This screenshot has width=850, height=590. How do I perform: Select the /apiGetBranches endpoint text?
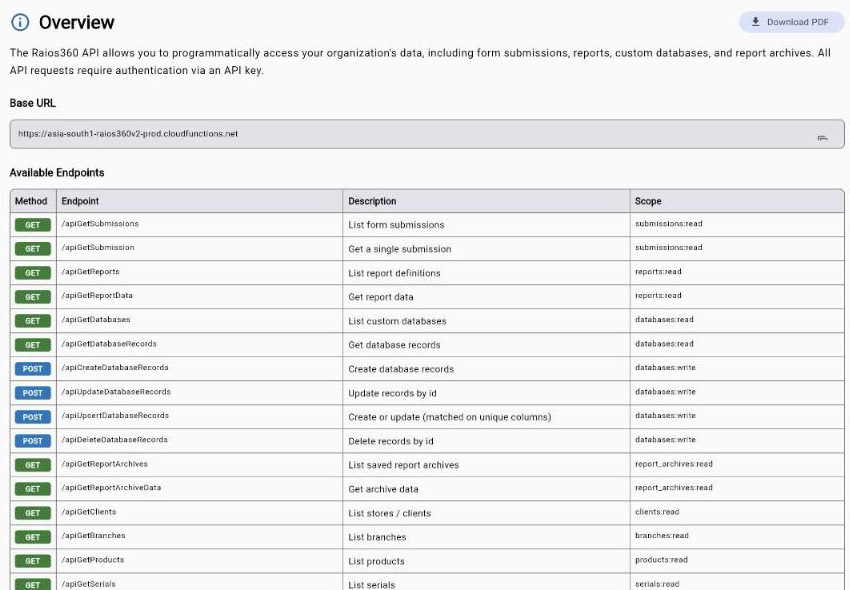(x=93, y=536)
